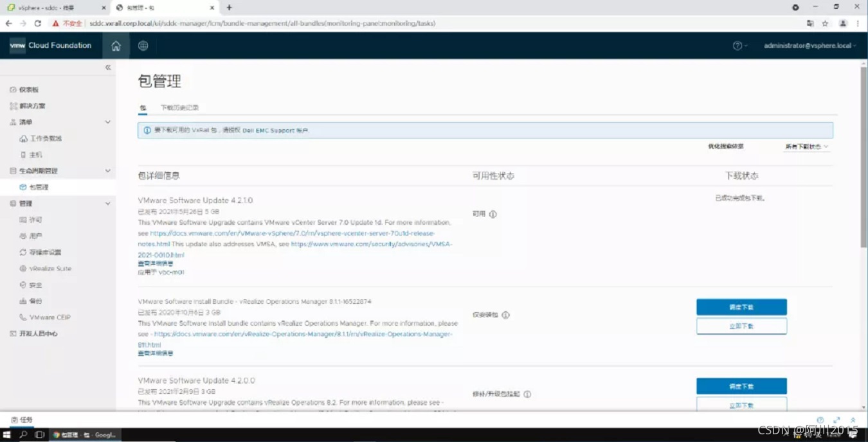Open administrator@vsphere.local user dropdown
This screenshot has width=868, height=442.
coord(809,46)
